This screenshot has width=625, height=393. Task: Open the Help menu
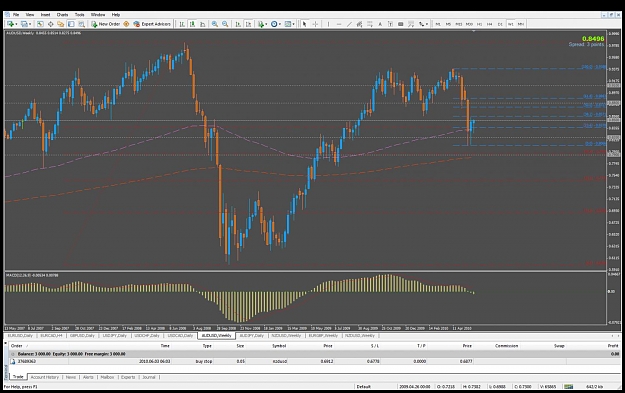click(x=116, y=14)
